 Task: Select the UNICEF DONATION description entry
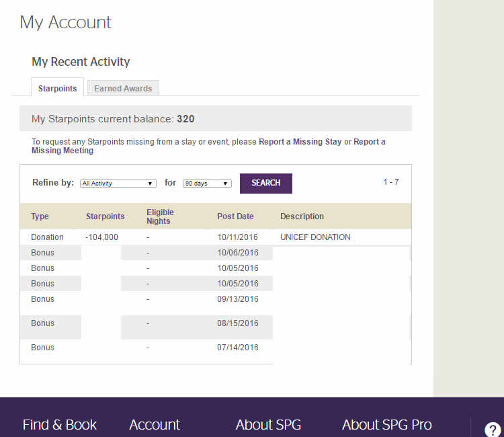point(315,237)
